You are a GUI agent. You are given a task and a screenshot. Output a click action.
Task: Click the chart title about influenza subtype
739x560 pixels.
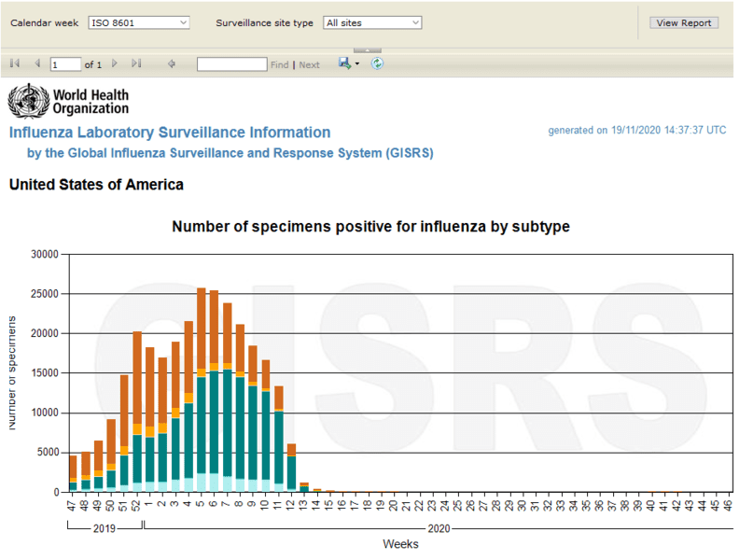pos(371,226)
